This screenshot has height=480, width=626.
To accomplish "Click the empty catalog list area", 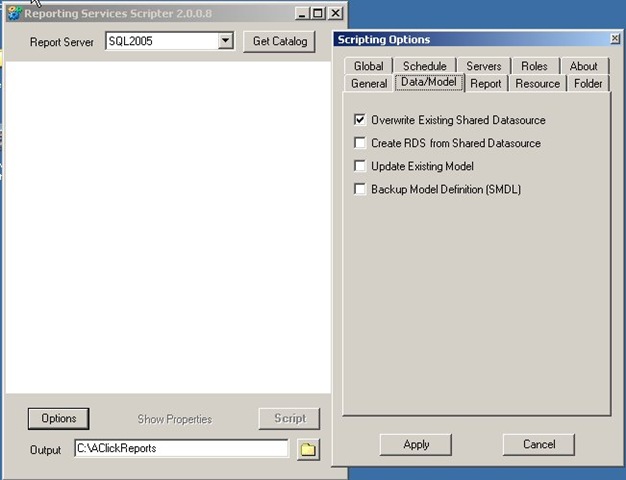I will pos(168,227).
